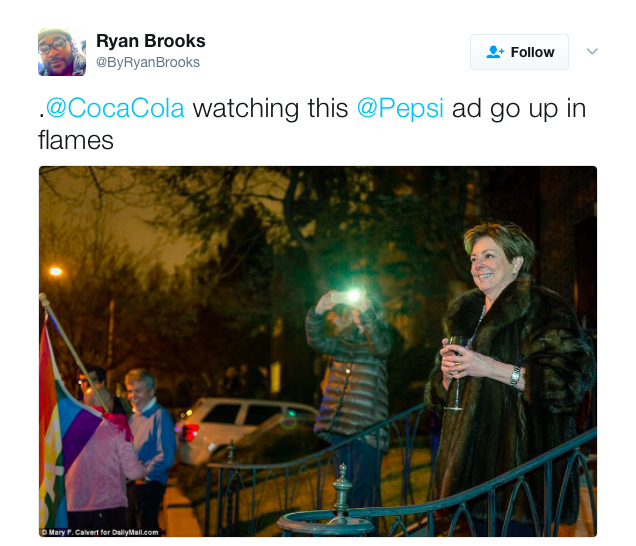The height and width of the screenshot is (546, 636).
Task: Click the rainbow flag in the photo
Action: pyautogui.click(x=67, y=418)
